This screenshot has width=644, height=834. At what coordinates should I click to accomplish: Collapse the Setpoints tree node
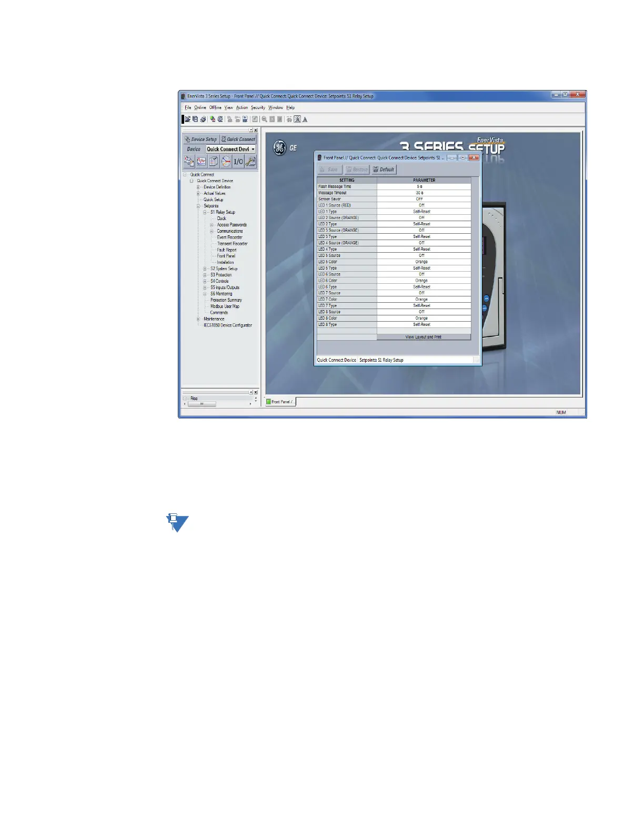(198, 206)
